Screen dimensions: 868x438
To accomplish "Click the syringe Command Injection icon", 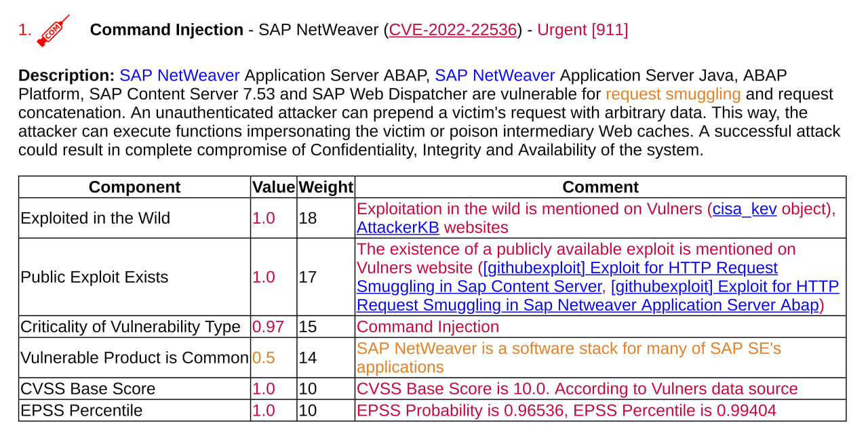I will click(54, 31).
